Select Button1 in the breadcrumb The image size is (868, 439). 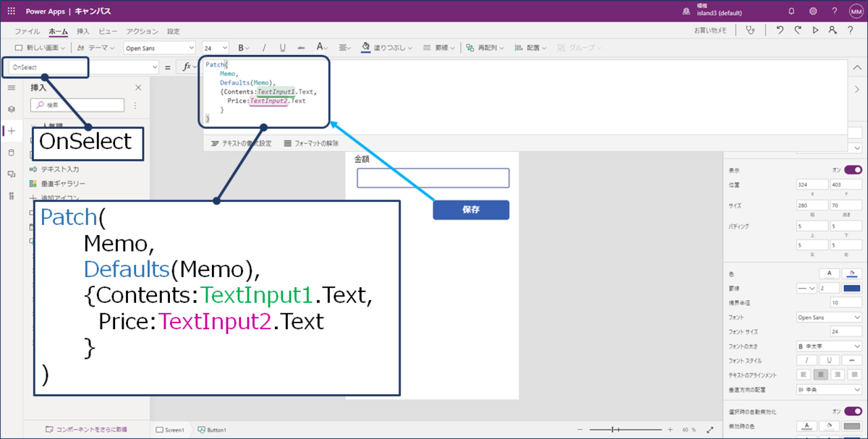click(x=212, y=430)
